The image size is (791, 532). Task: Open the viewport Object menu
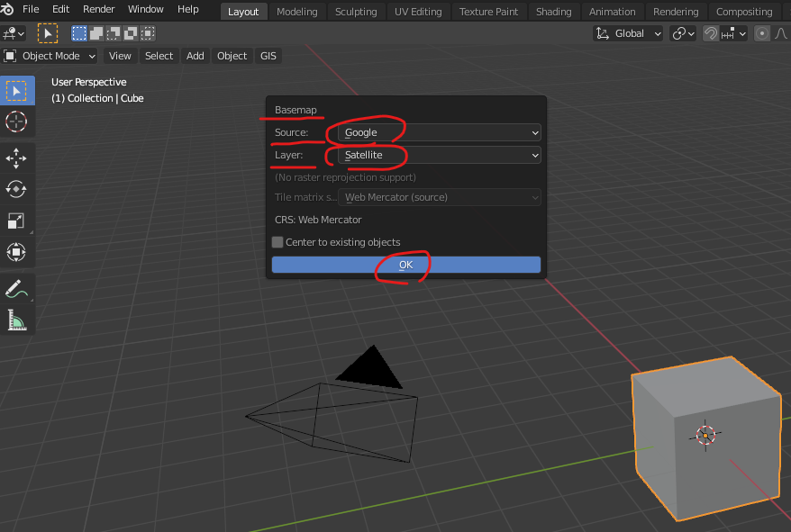click(x=232, y=56)
